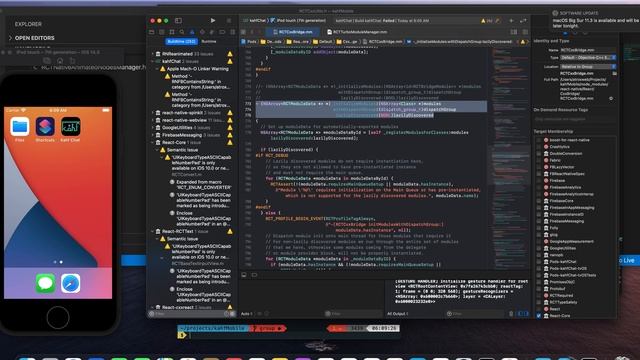Click the related items grid icon in editor
Viewport: 640px width, 360px height.
(x=244, y=32)
